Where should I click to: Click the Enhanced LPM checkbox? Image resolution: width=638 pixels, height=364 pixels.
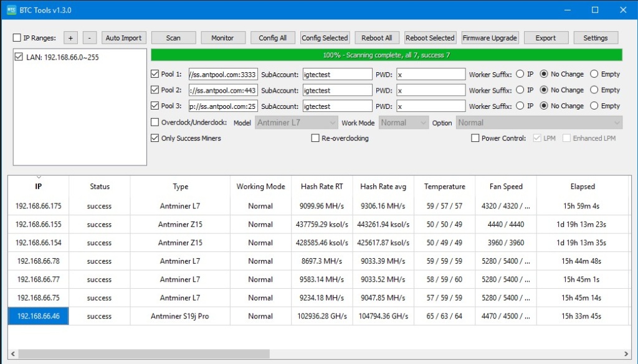coord(566,138)
